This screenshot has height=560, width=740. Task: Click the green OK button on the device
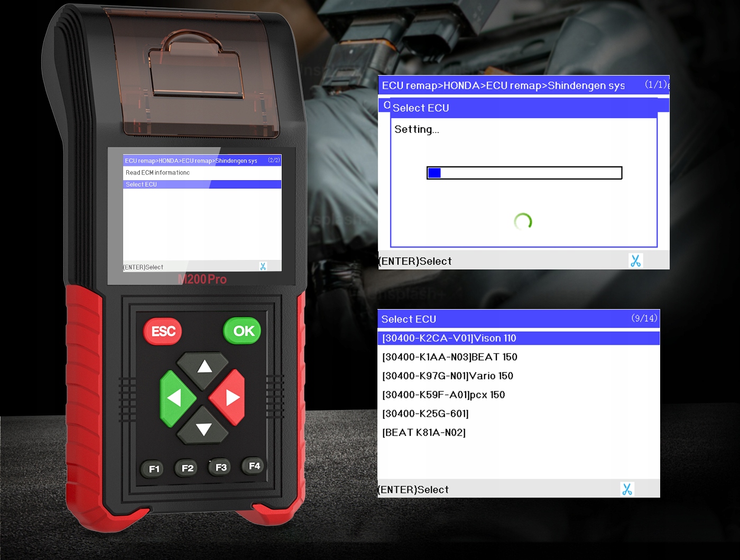(243, 331)
